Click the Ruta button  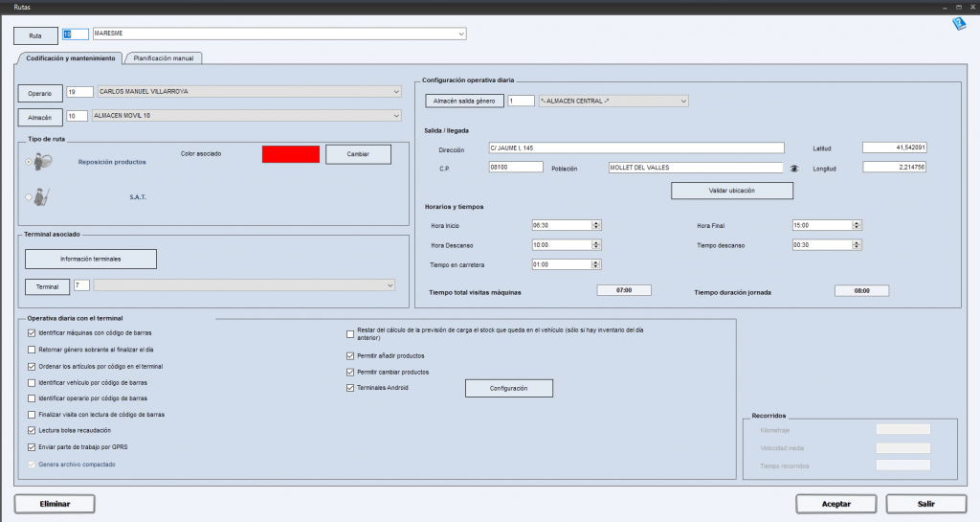click(35, 35)
